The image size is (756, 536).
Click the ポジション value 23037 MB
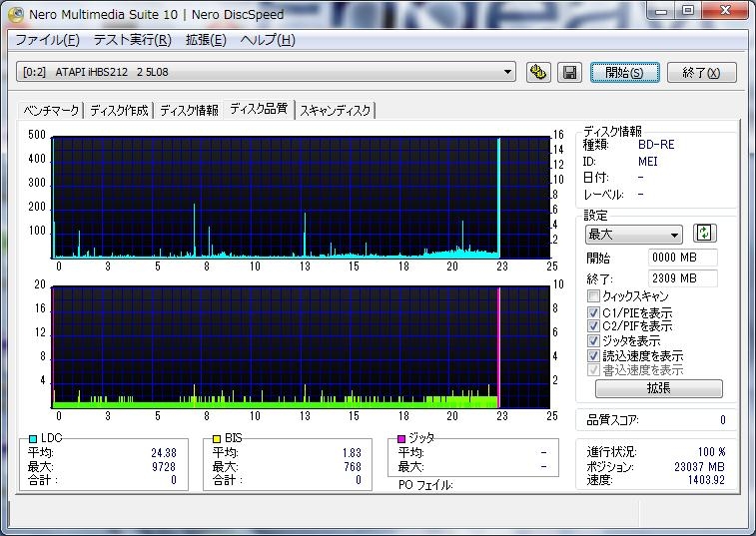coord(699,466)
